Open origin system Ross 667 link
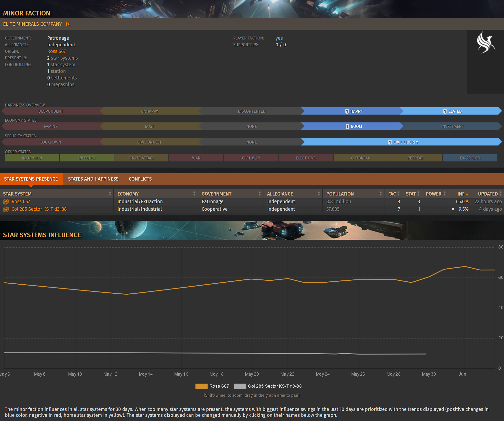Viewport: 504px width, 421px height. tap(56, 51)
